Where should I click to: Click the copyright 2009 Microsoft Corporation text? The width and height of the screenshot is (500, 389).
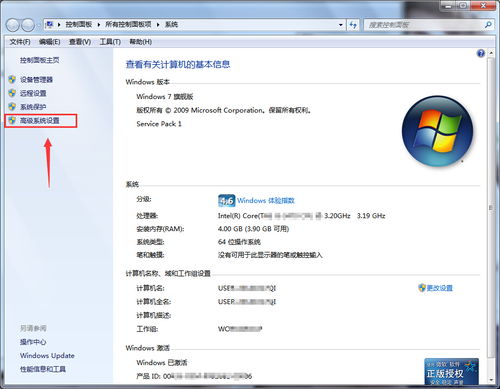coord(224,110)
